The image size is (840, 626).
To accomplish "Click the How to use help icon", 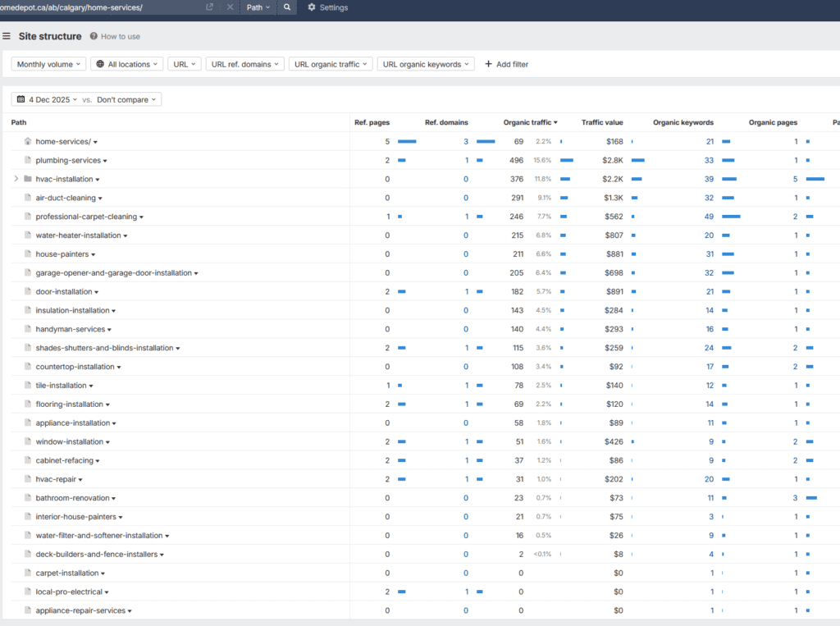I will (x=94, y=36).
